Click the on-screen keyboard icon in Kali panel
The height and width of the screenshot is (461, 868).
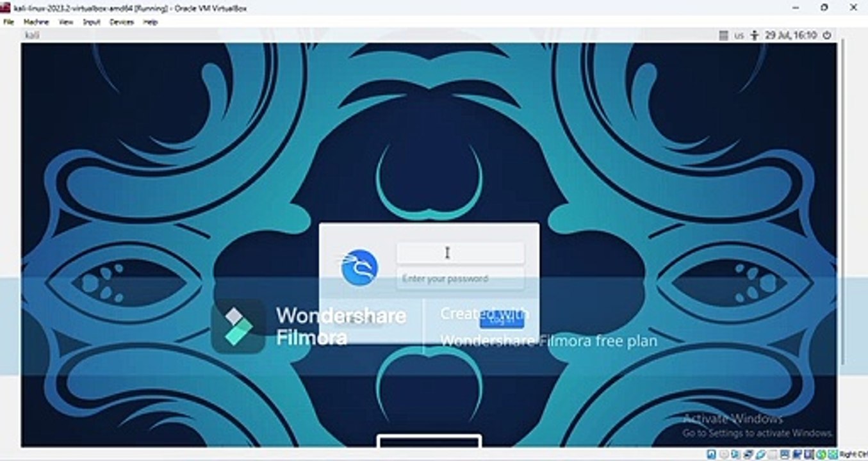724,35
